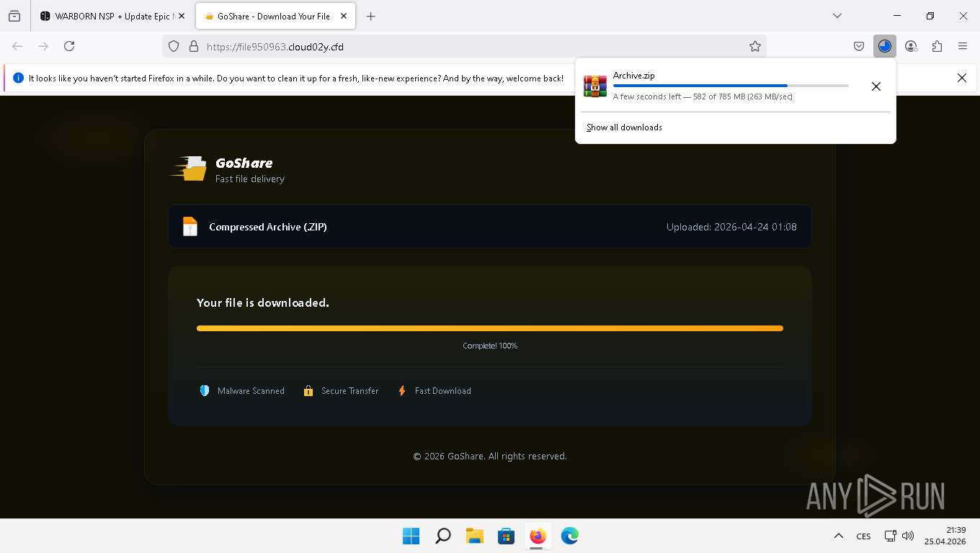Open network status tray icon

tap(891, 536)
